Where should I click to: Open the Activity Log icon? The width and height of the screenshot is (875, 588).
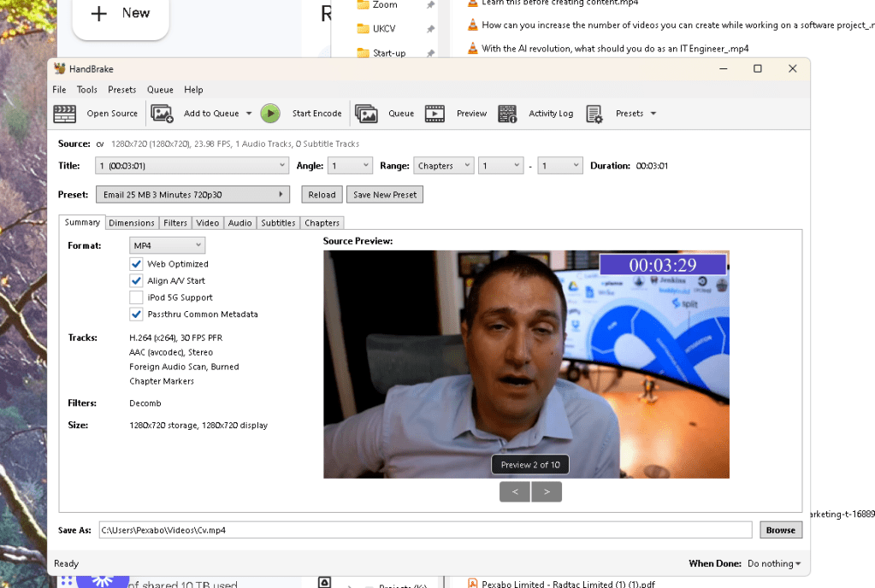click(507, 114)
